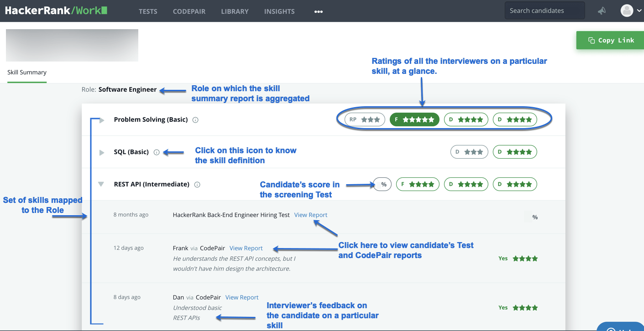This screenshot has width=644, height=331.
Task: Click the 'SQL (Basic)' skill name
Action: tap(131, 152)
